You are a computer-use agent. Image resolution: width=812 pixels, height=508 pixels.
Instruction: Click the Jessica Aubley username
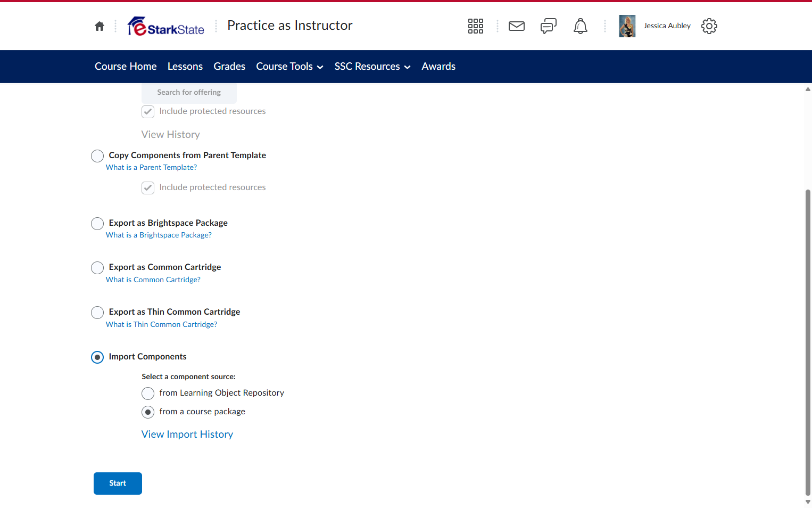tap(667, 26)
